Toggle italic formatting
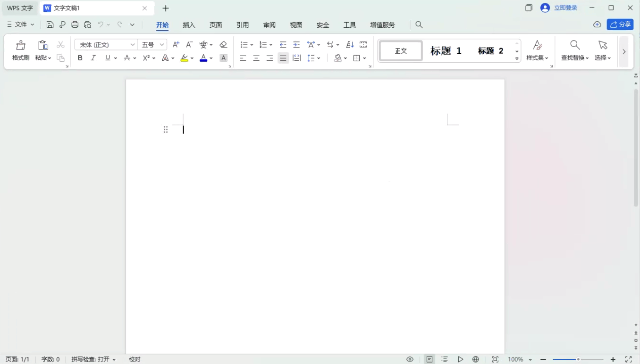640x364 pixels. (x=93, y=58)
